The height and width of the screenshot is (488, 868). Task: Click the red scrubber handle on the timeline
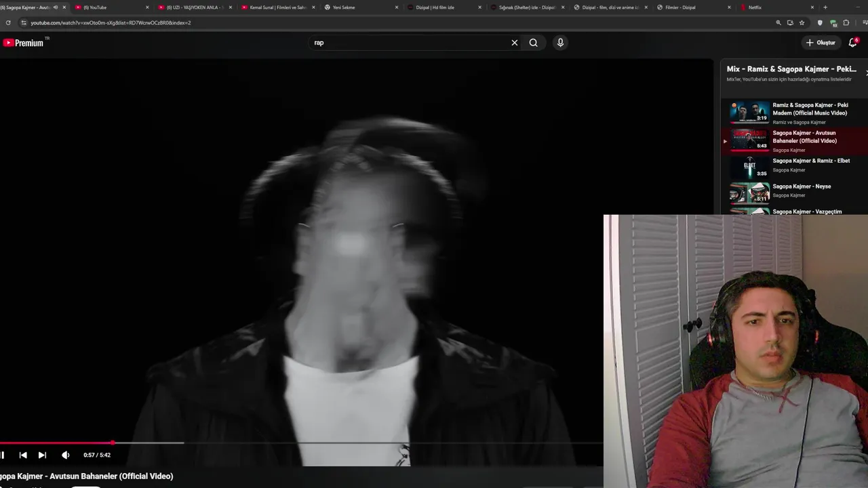113,443
